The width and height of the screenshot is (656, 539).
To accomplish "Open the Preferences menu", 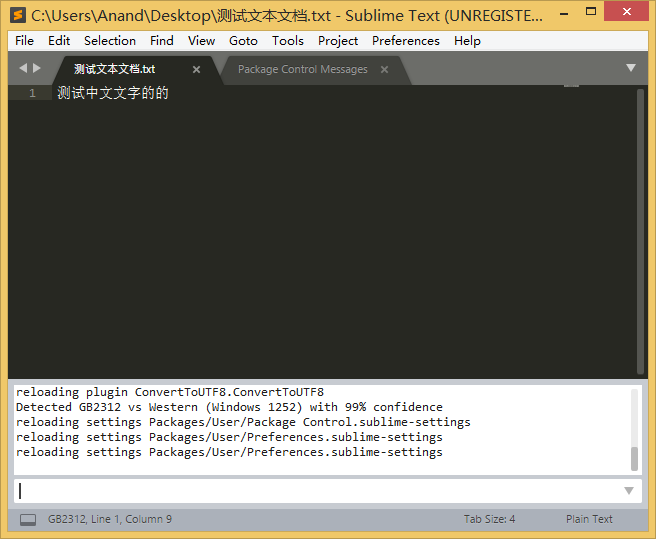I will pyautogui.click(x=405, y=41).
